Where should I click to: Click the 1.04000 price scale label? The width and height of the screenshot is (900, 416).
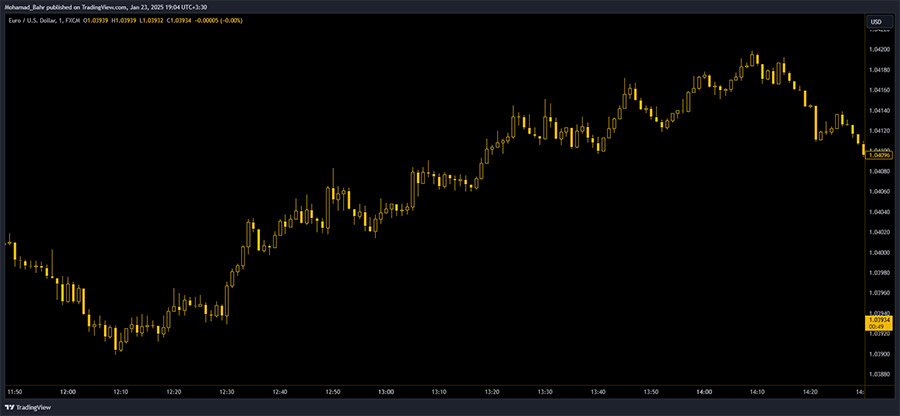point(880,252)
